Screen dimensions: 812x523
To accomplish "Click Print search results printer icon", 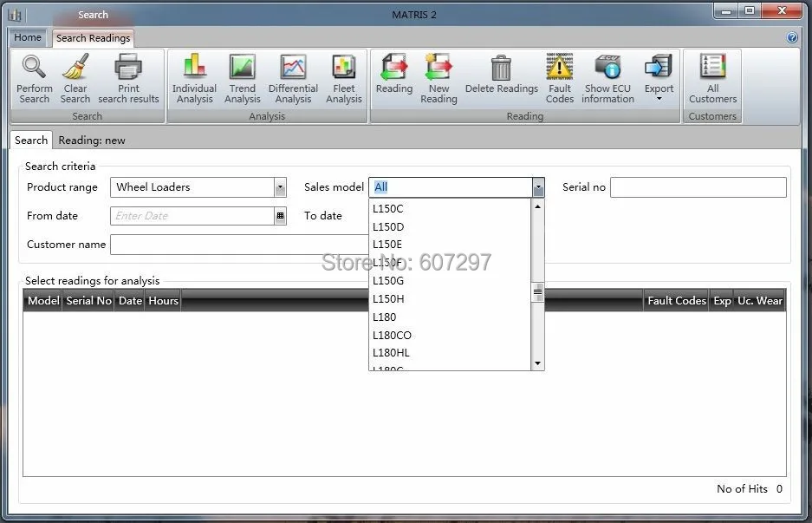I will [128, 68].
